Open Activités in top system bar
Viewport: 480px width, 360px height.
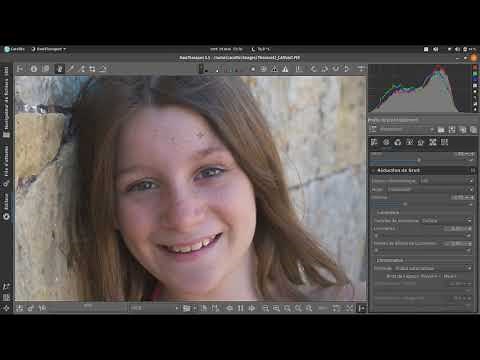[x=15, y=49]
